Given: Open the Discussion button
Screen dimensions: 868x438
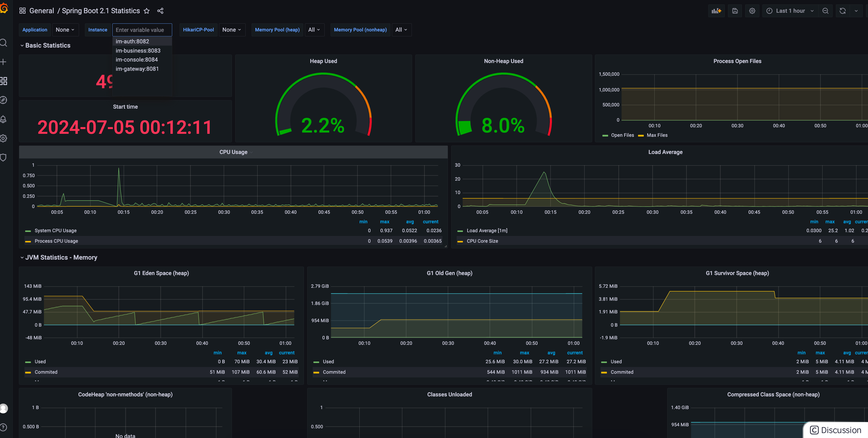Looking at the screenshot, I should [836, 430].
